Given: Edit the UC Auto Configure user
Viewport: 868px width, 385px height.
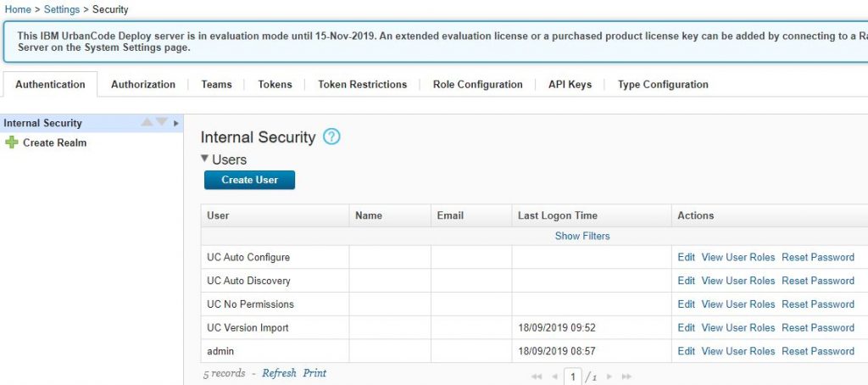Looking at the screenshot, I should [686, 257].
